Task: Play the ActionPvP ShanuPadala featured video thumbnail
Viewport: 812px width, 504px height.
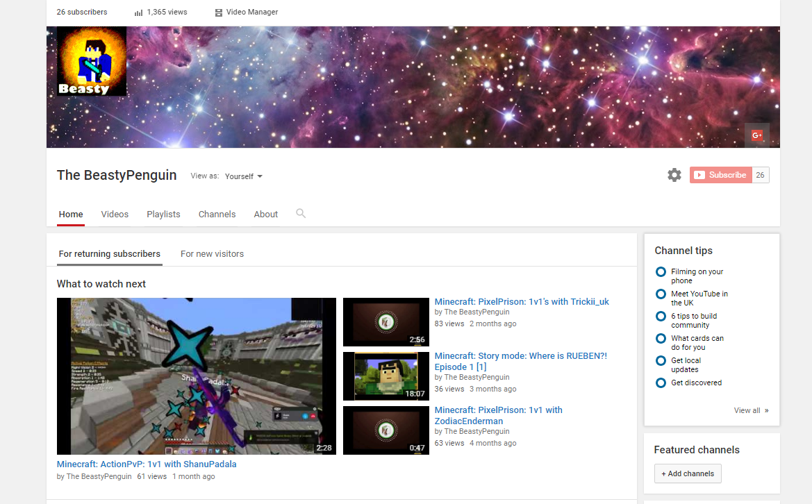Action: tap(197, 376)
